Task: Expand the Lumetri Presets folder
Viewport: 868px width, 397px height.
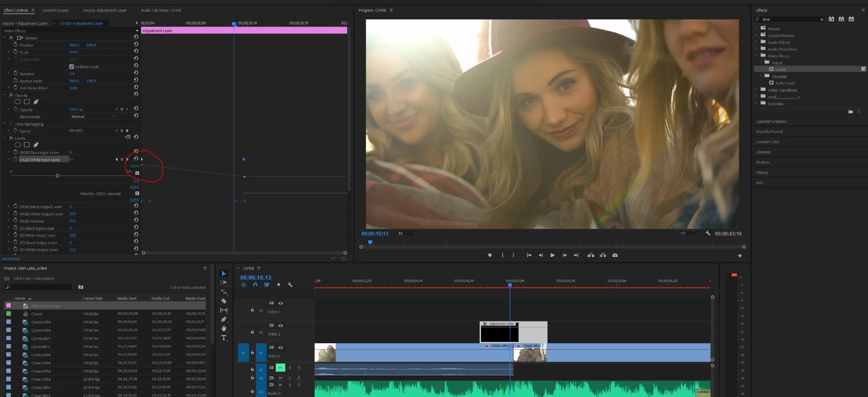Action: tap(756, 35)
